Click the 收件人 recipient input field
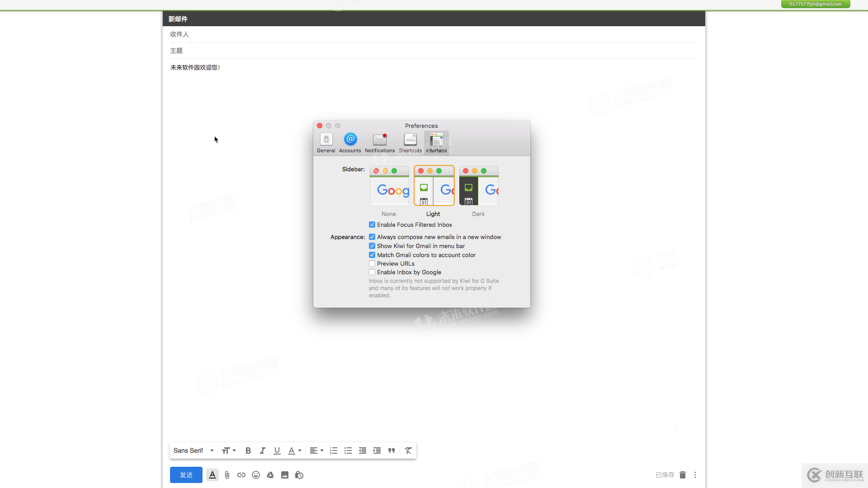The height and width of the screenshot is (488, 868). pos(434,34)
